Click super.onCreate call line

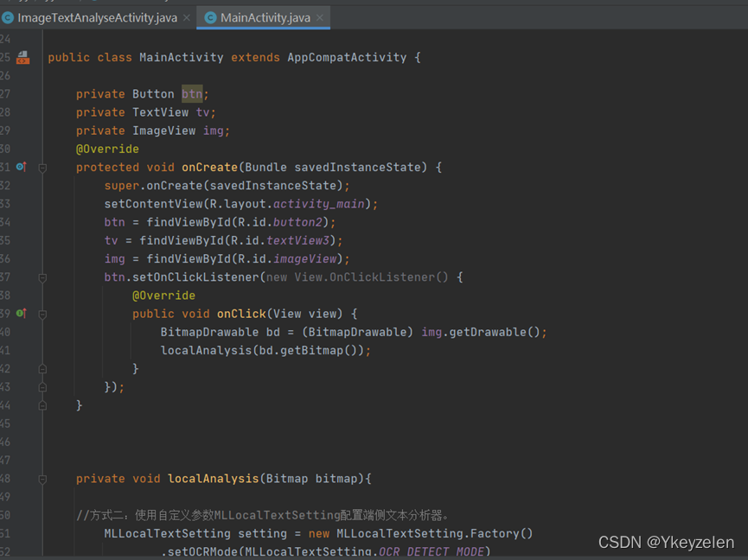[227, 186]
